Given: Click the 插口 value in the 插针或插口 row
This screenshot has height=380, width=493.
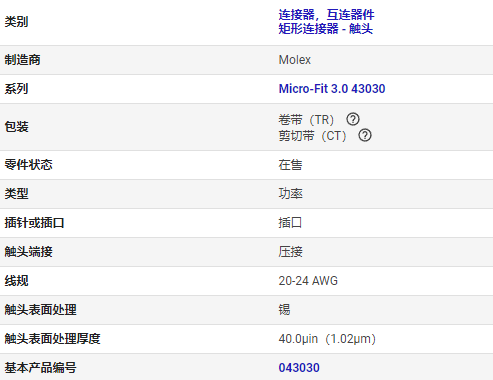Looking at the screenshot, I should point(290,223).
